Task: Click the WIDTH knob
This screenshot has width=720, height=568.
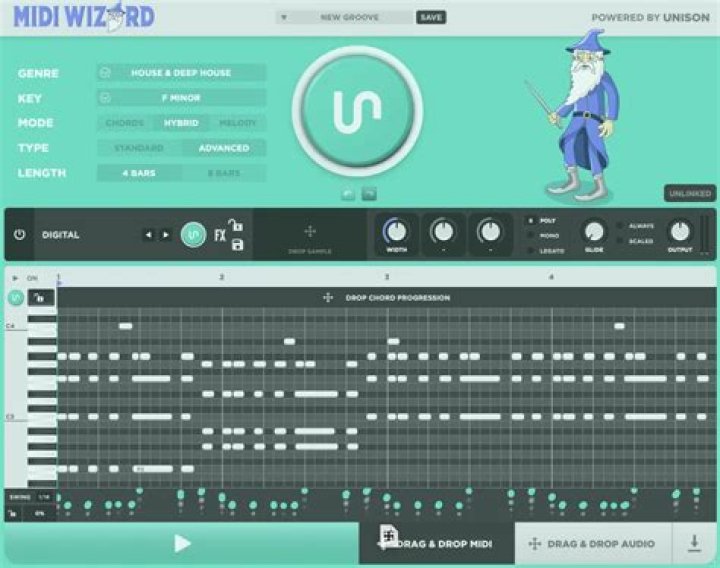Action: pos(396,232)
